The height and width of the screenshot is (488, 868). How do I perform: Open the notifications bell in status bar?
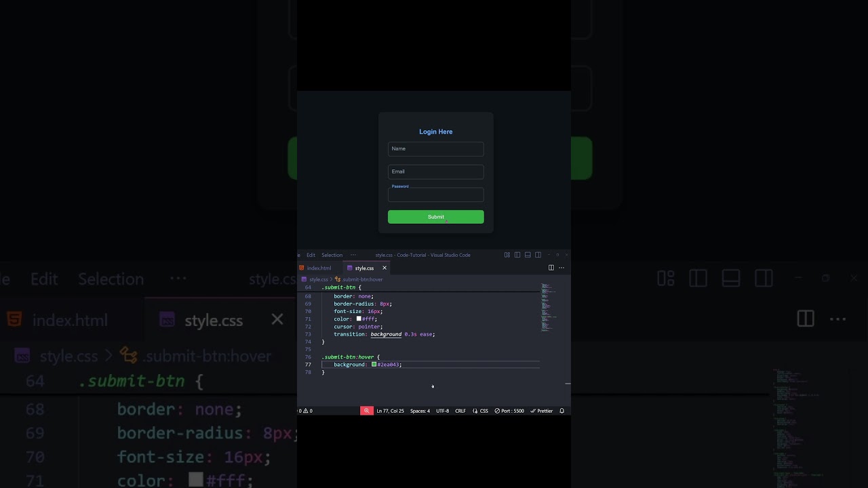[x=561, y=411]
